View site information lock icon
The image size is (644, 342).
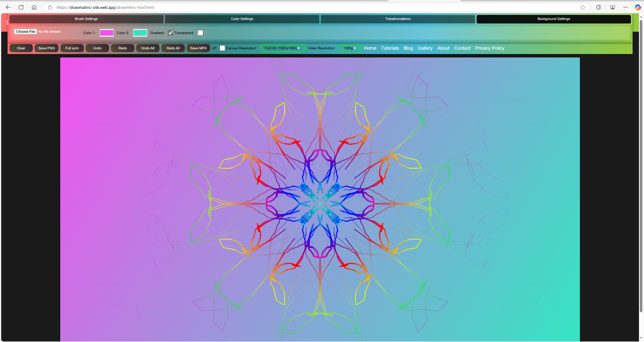coord(50,7)
